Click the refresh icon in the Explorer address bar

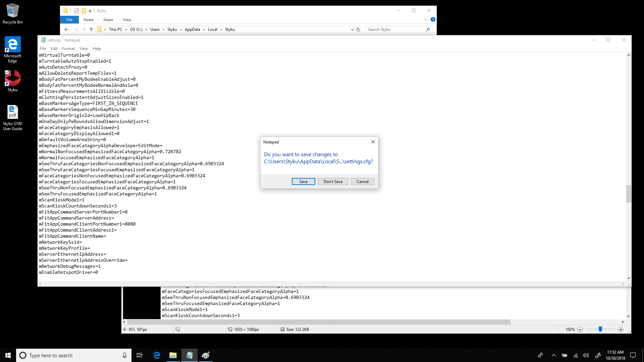[x=358, y=29]
